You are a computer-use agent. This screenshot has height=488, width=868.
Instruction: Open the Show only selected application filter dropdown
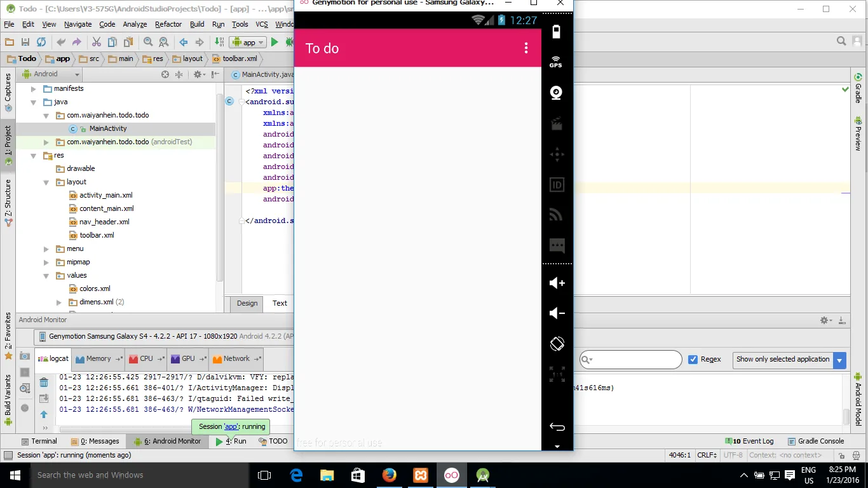click(789, 360)
